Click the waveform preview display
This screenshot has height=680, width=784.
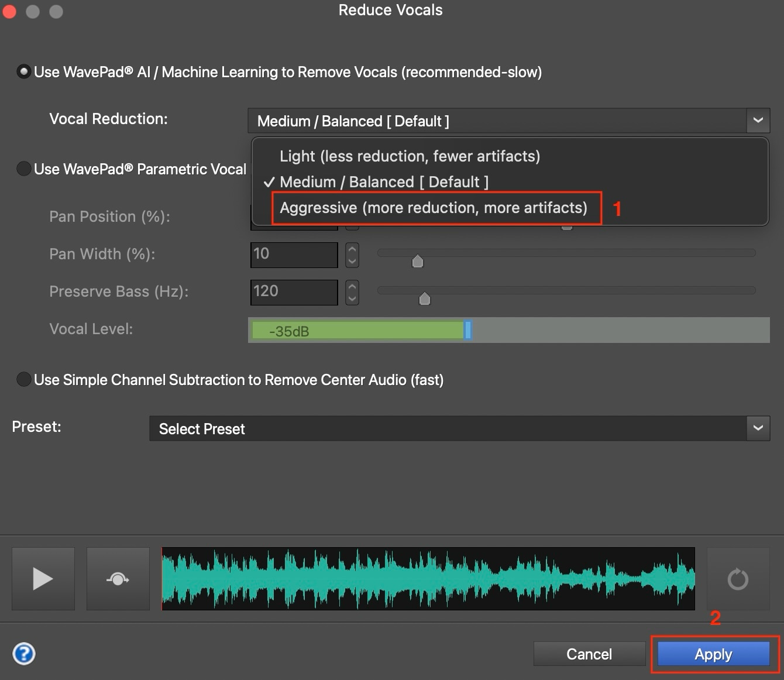pyautogui.click(x=428, y=579)
